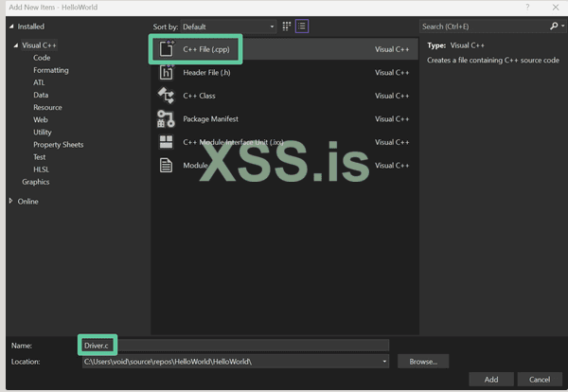This screenshot has height=392, width=568.
Task: Focus the Search (Ctrl+E) box
Action: tap(485, 27)
